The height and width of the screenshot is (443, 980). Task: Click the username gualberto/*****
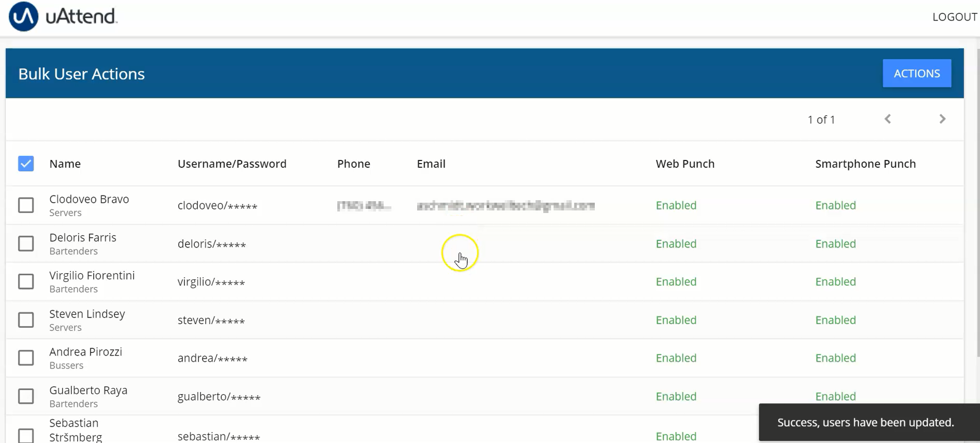coord(219,397)
